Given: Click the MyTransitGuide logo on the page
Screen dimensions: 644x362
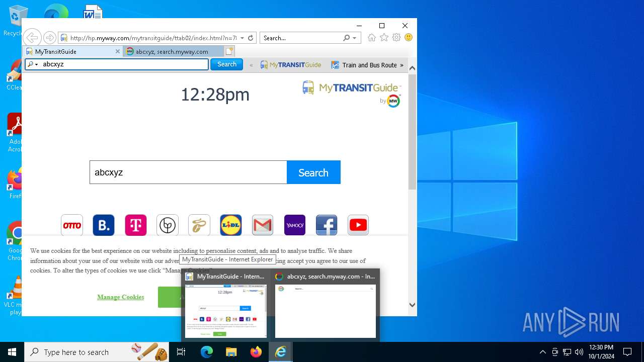Looking at the screenshot, I should 351,87.
